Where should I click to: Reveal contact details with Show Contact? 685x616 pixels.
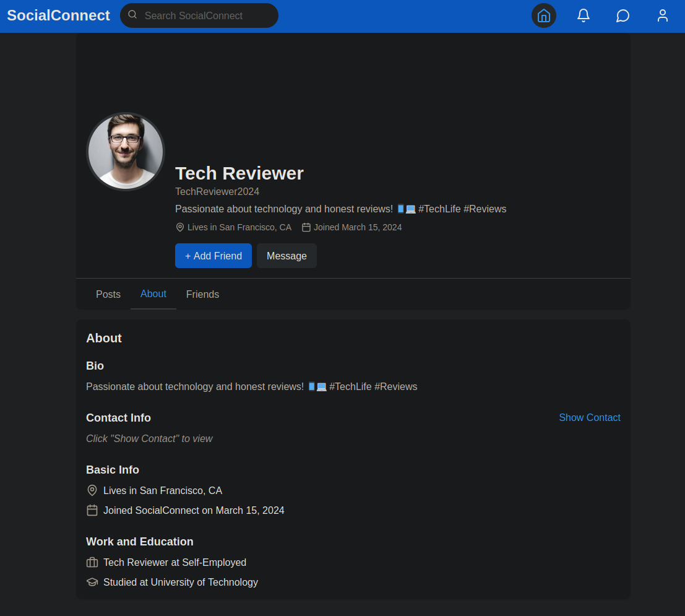(589, 417)
